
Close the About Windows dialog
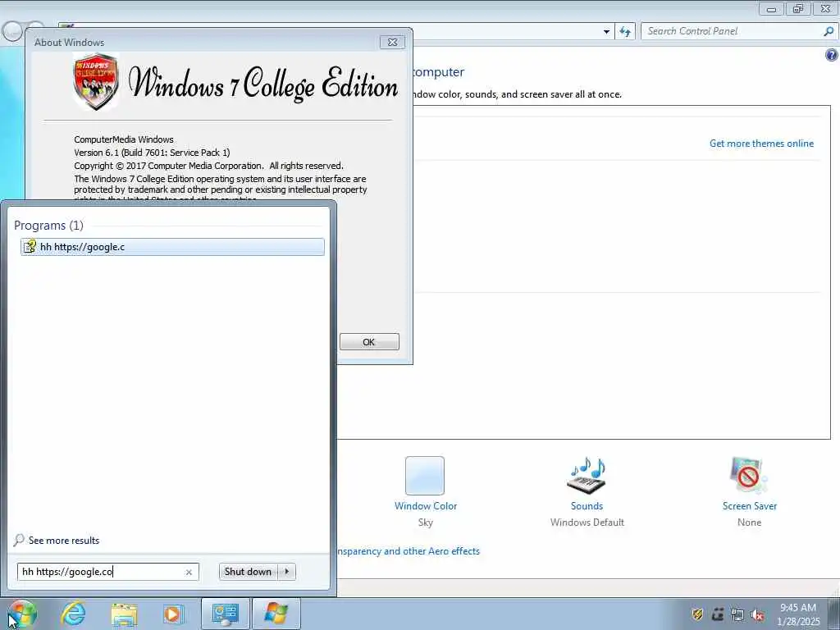click(x=392, y=43)
